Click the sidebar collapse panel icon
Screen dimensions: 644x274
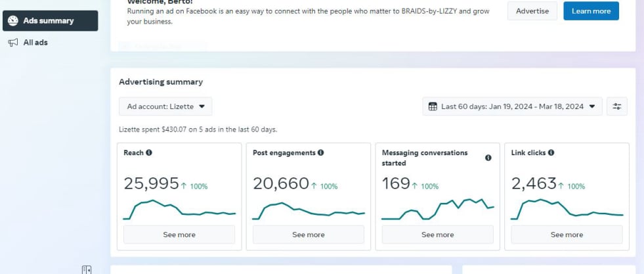(86, 269)
